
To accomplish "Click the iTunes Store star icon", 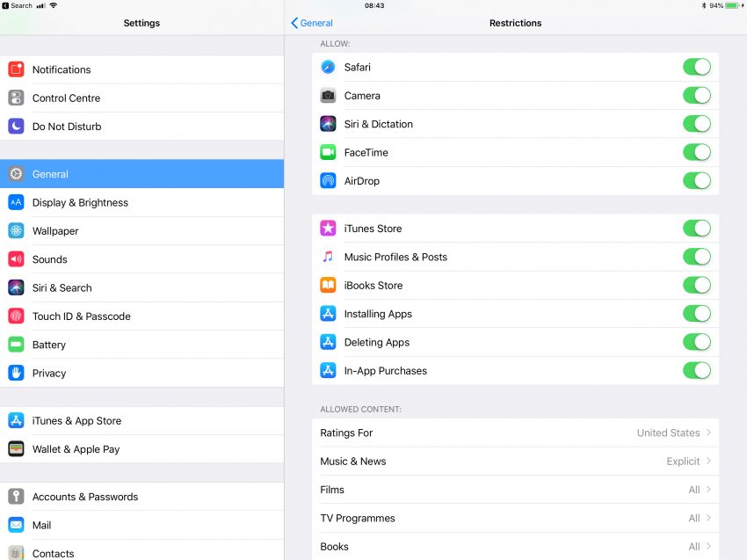I will (x=327, y=228).
